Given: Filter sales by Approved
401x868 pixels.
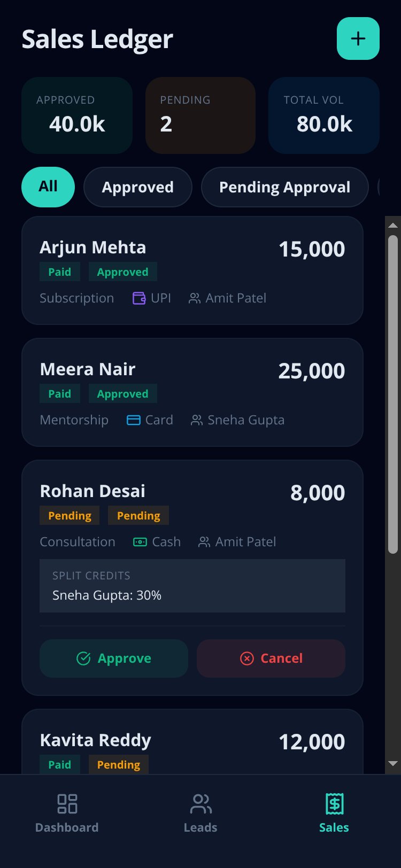Looking at the screenshot, I should click(138, 187).
